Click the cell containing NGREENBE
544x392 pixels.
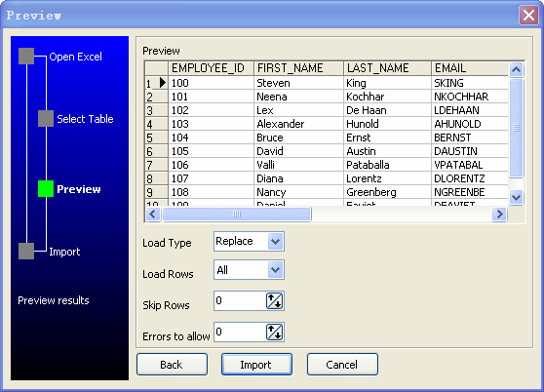470,192
